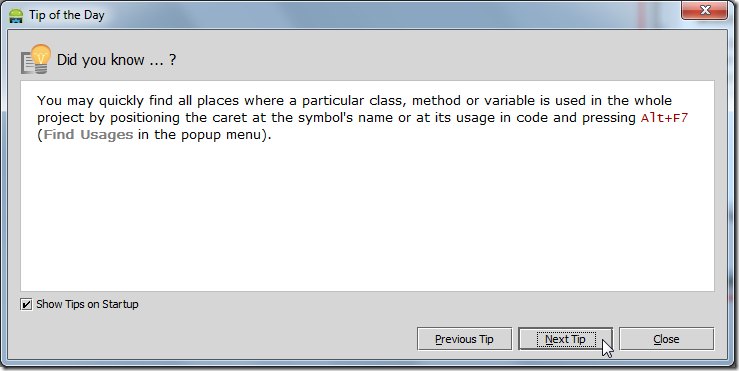Screen dimensions: 739x371
Task: Click the word 'variable' in the tip text
Action: (x=509, y=100)
